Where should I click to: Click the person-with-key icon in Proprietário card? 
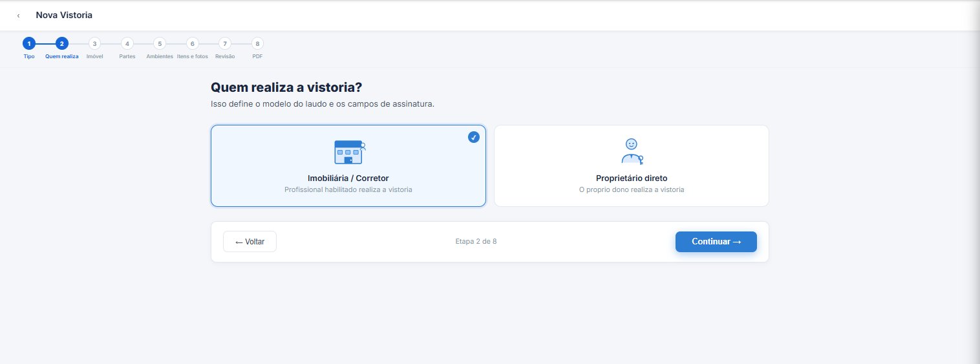coord(632,151)
